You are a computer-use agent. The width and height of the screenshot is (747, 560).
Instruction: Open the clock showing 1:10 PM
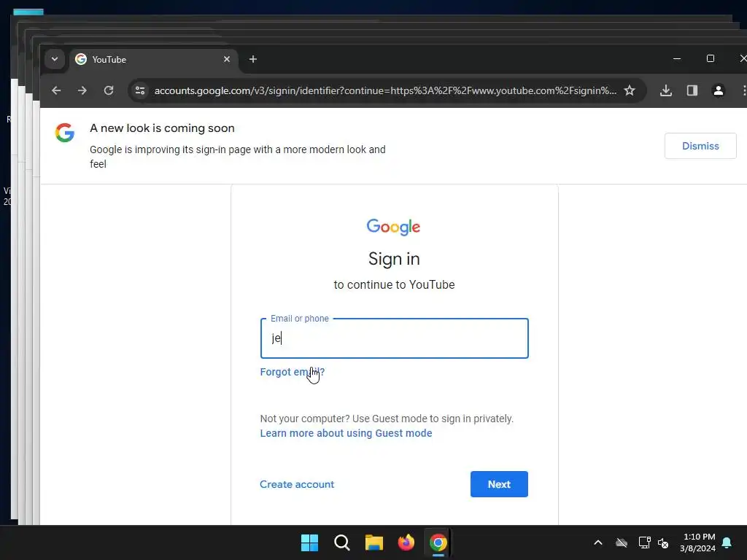click(698, 542)
